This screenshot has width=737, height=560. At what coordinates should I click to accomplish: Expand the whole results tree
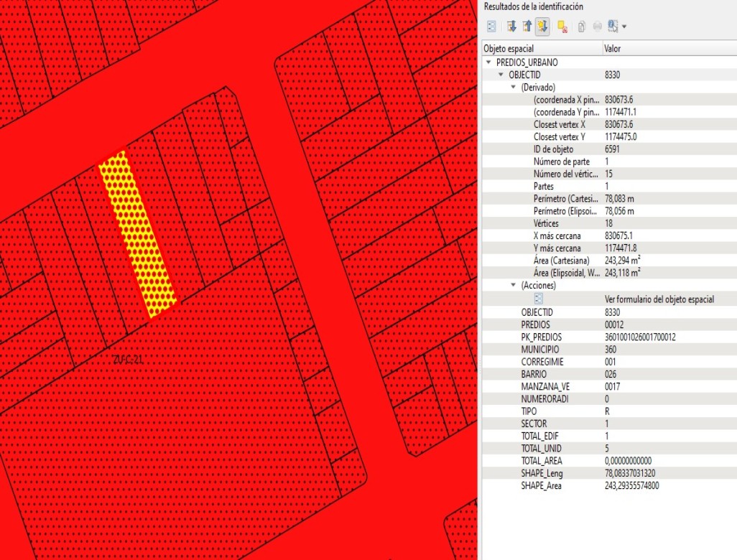pyautogui.click(x=511, y=27)
